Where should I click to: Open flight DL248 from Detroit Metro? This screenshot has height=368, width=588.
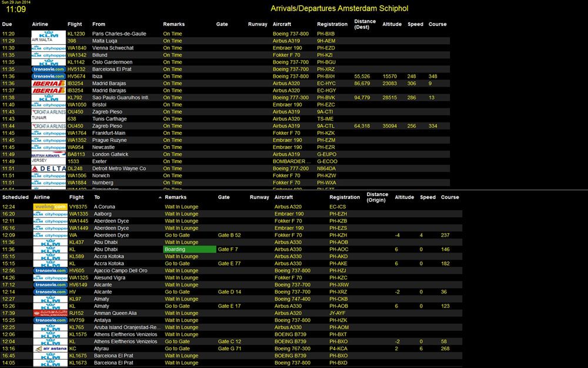tap(76, 168)
